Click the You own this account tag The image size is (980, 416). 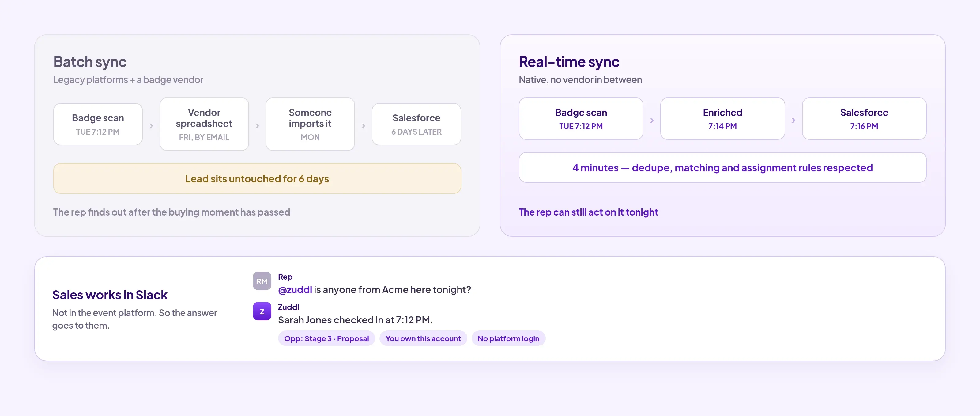[423, 338]
